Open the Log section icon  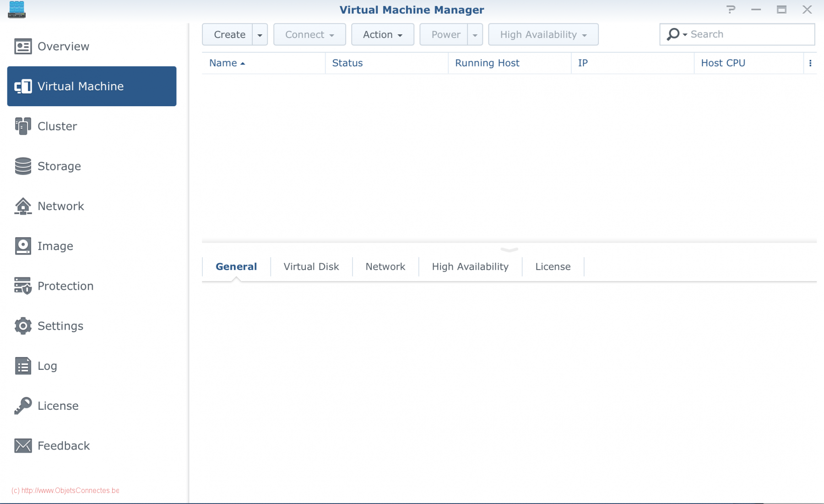click(22, 365)
